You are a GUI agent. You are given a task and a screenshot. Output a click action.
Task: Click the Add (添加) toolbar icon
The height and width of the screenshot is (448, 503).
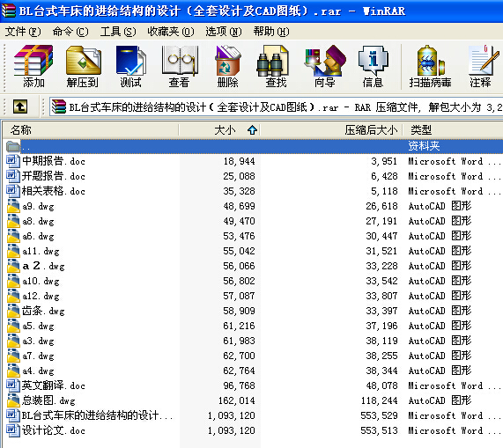click(x=33, y=60)
